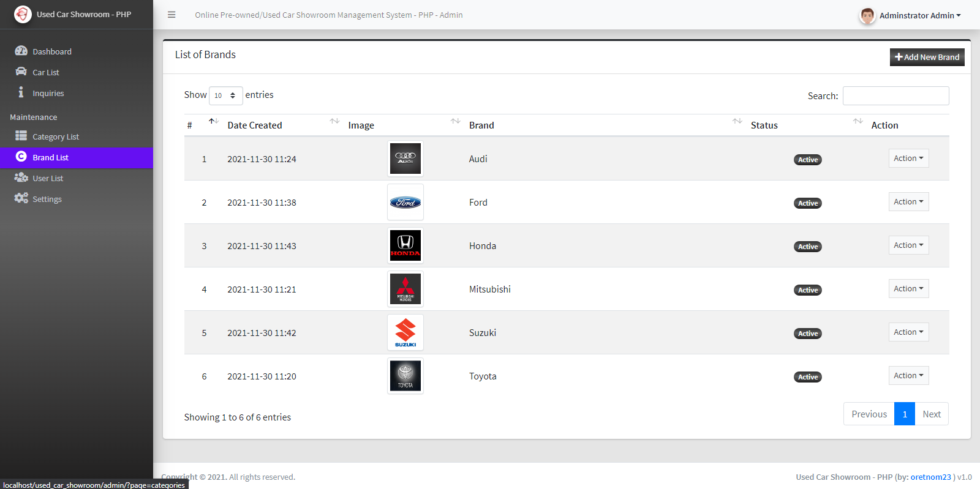The image size is (980, 489).
Task: Click the Active badge for Toyota
Action: (808, 377)
